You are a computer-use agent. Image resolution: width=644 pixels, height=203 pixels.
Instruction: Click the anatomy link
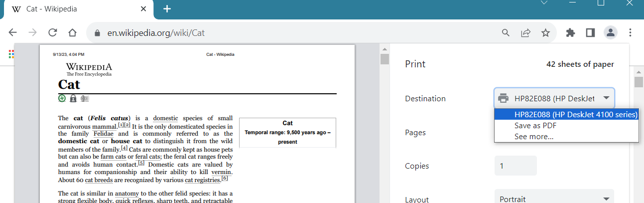click(x=127, y=194)
